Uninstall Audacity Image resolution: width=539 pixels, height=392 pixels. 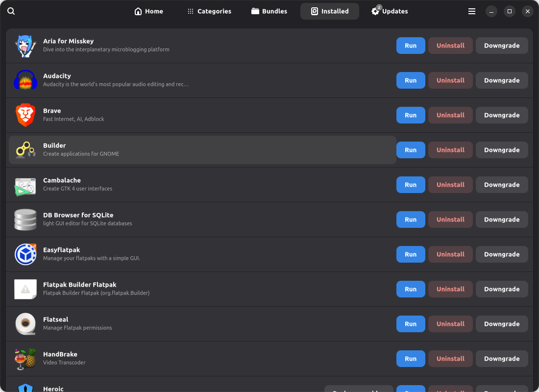[x=450, y=80]
